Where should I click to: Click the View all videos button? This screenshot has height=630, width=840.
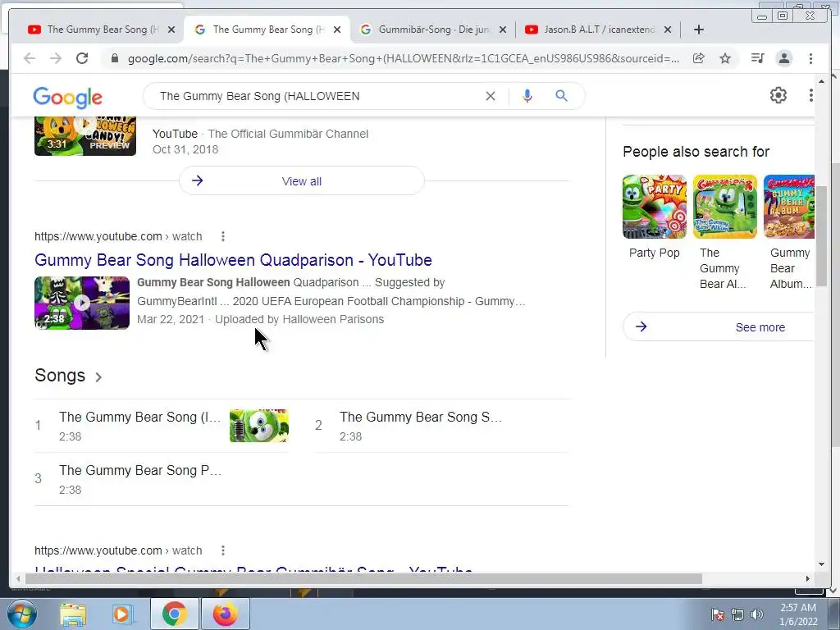click(302, 181)
